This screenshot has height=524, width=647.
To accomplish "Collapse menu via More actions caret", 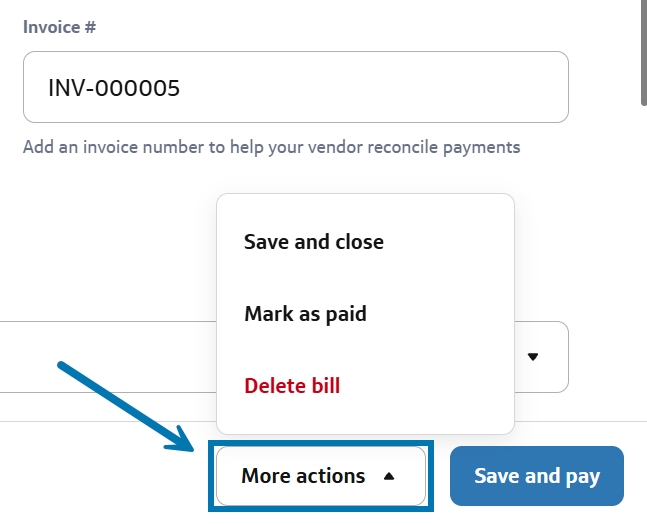I will [389, 477].
